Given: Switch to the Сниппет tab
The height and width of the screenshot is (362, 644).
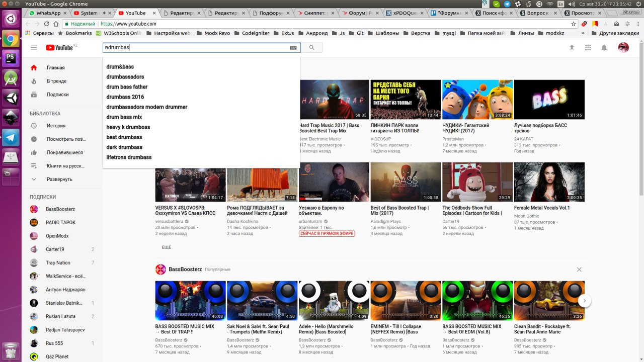Looking at the screenshot, I should point(316,13).
